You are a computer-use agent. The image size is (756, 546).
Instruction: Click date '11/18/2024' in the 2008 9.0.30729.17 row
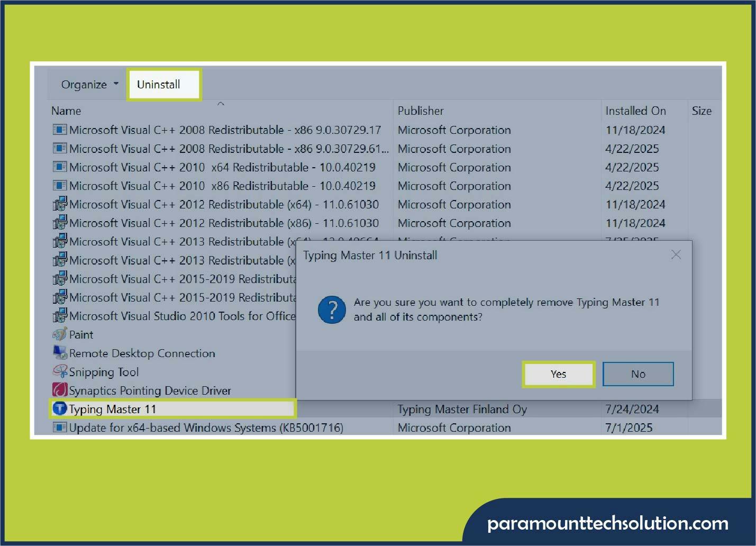pyautogui.click(x=635, y=130)
